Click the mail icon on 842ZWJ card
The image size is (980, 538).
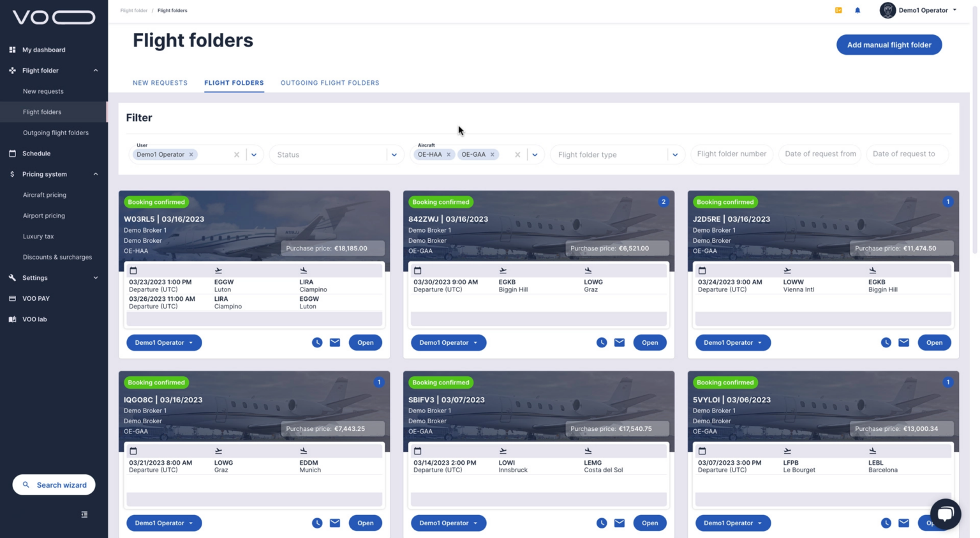[619, 342]
